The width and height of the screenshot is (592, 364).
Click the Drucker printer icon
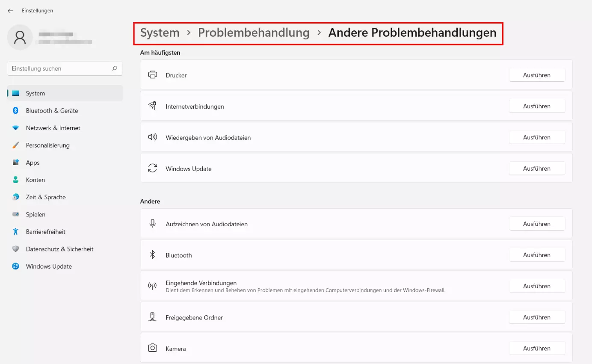pos(153,75)
